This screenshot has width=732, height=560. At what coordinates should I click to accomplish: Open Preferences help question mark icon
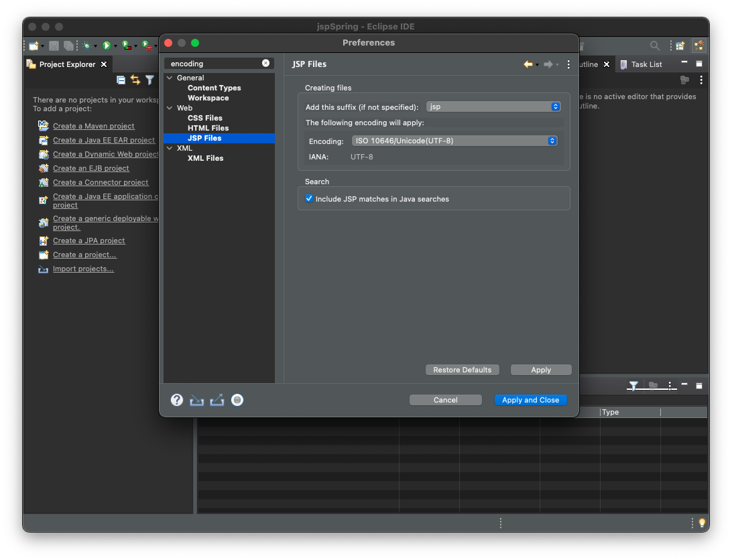coord(177,400)
